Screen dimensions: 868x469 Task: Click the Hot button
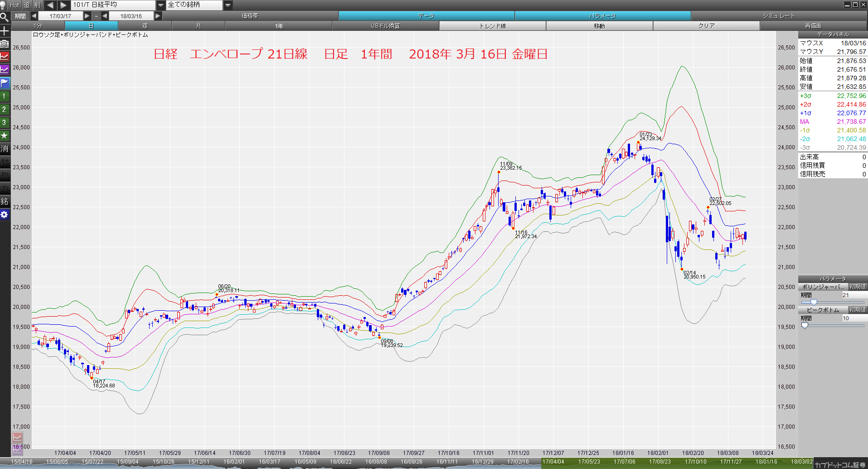click(x=15, y=5)
